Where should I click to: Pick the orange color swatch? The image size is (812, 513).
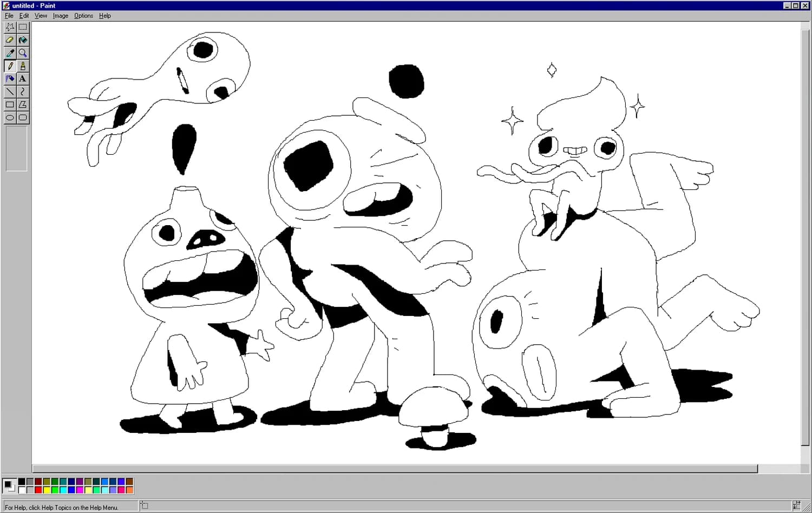click(129, 490)
